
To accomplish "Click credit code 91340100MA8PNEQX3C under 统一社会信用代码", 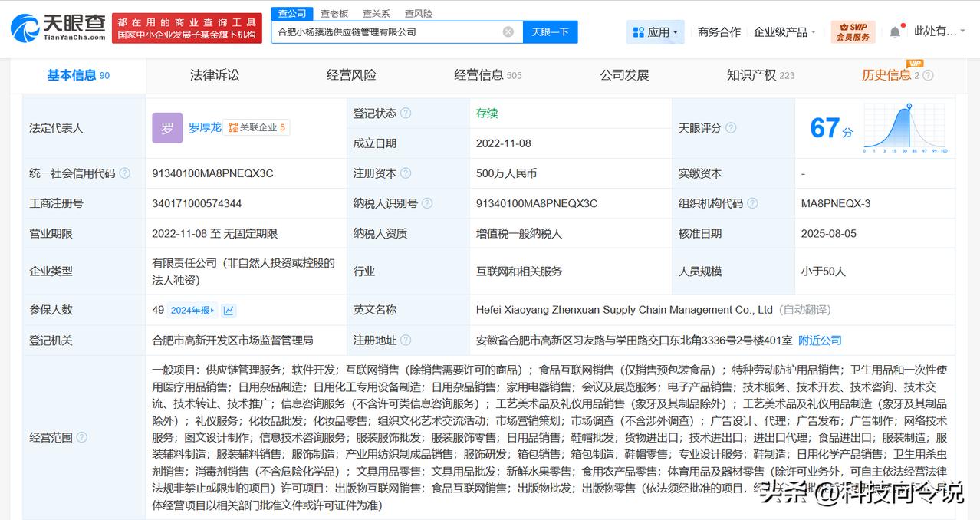I will pyautogui.click(x=212, y=173).
